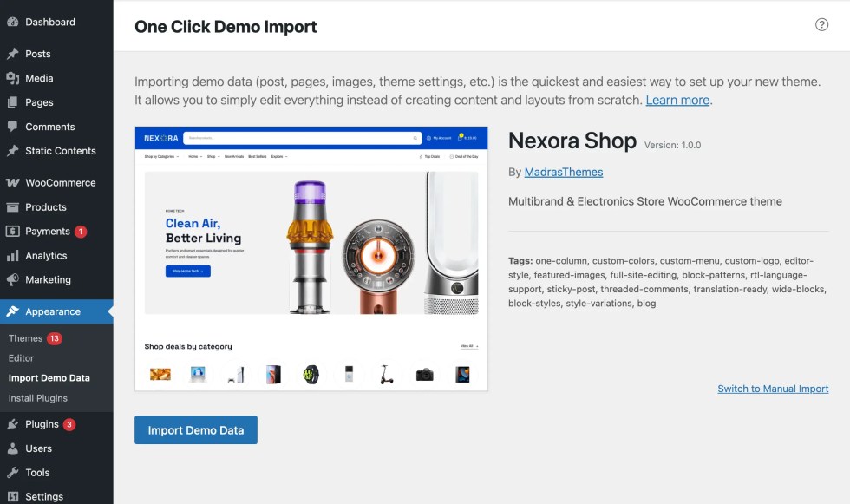This screenshot has width=850, height=504.
Task: Click the Products box icon
Action: coord(12,207)
